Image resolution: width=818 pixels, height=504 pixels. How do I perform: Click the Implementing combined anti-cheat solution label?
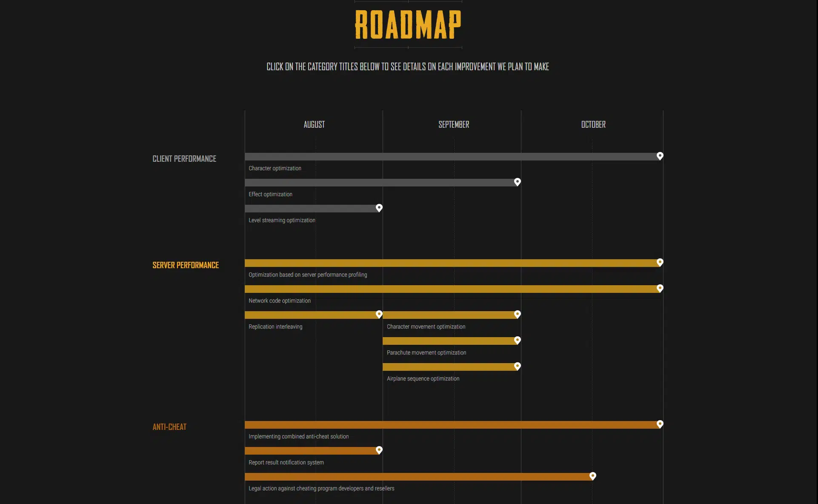point(298,436)
